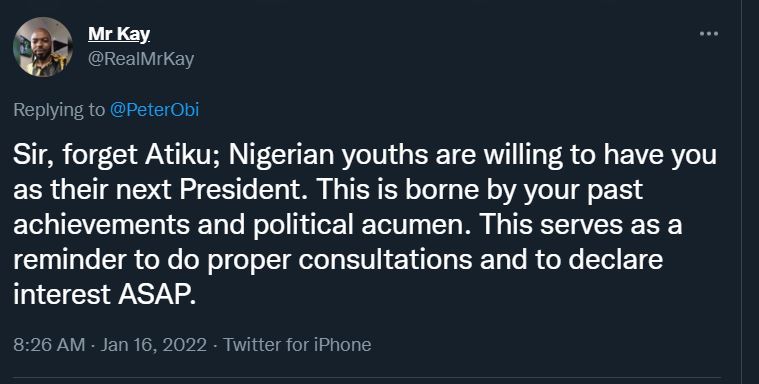Click the word 'reminder' in the tweet

pos(70,260)
